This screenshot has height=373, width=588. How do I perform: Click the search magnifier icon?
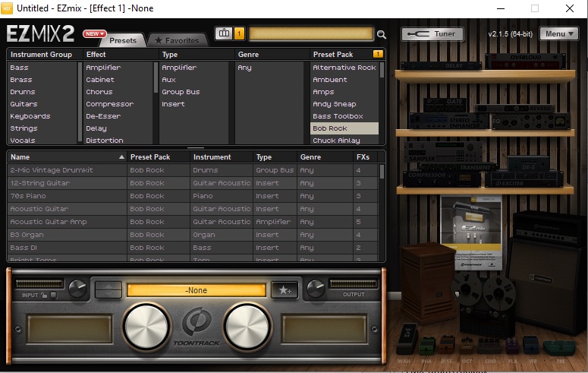click(382, 34)
